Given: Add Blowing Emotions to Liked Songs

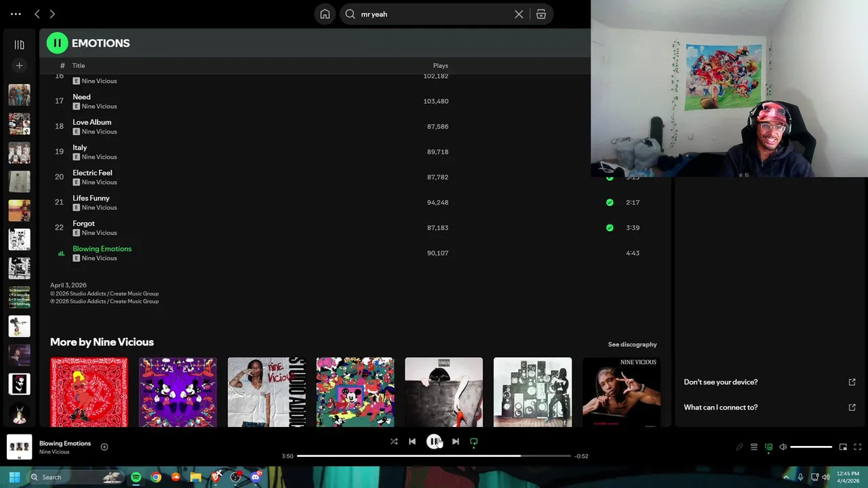Looking at the screenshot, I should 104,447.
